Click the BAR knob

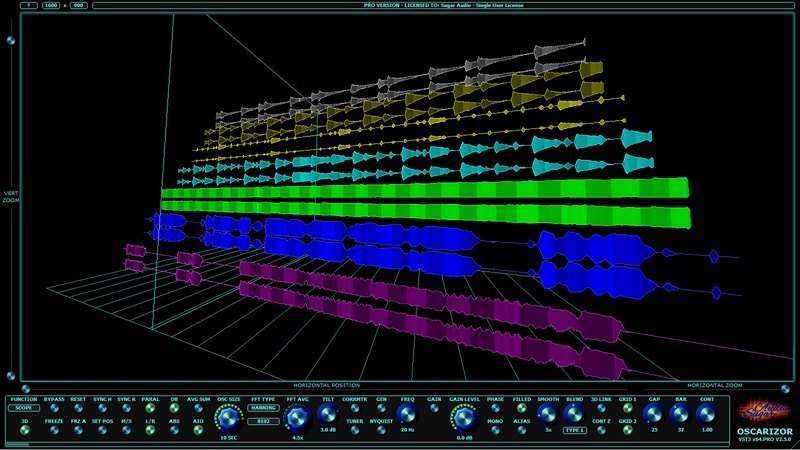(681, 414)
